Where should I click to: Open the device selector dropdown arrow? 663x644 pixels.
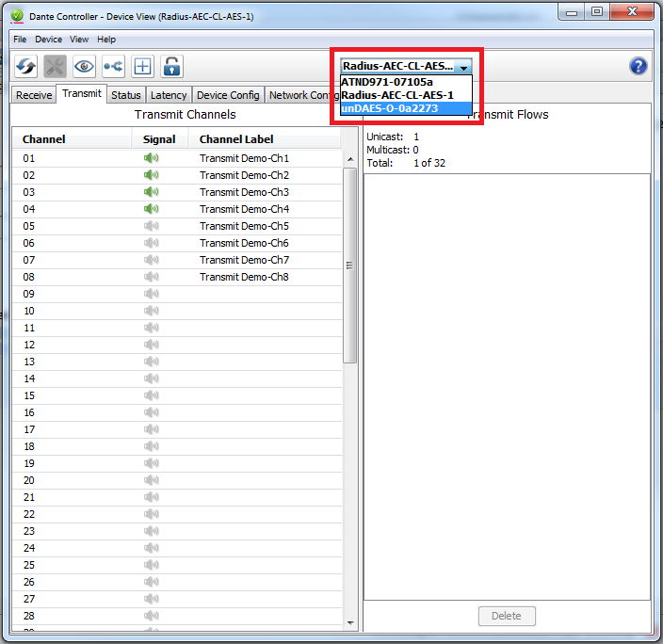464,67
